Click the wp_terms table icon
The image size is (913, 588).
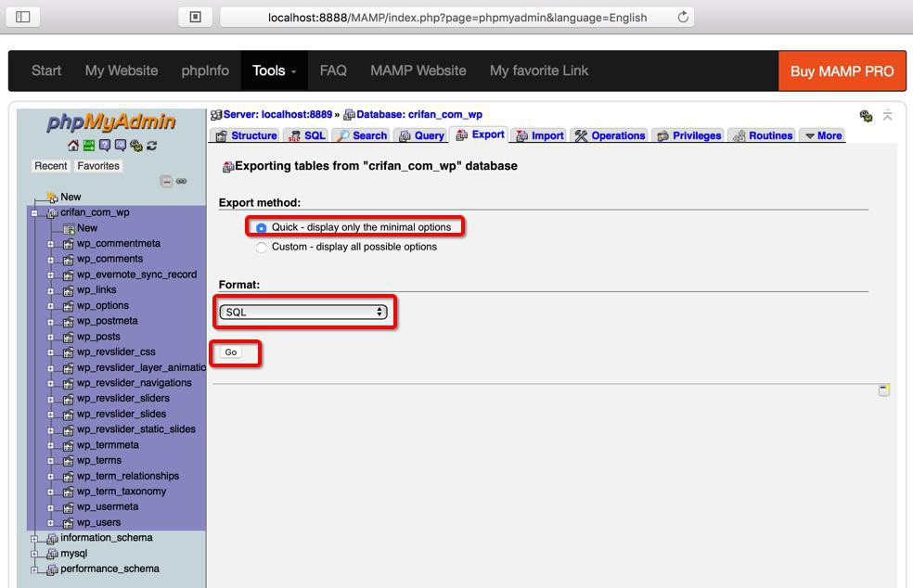coord(68,461)
